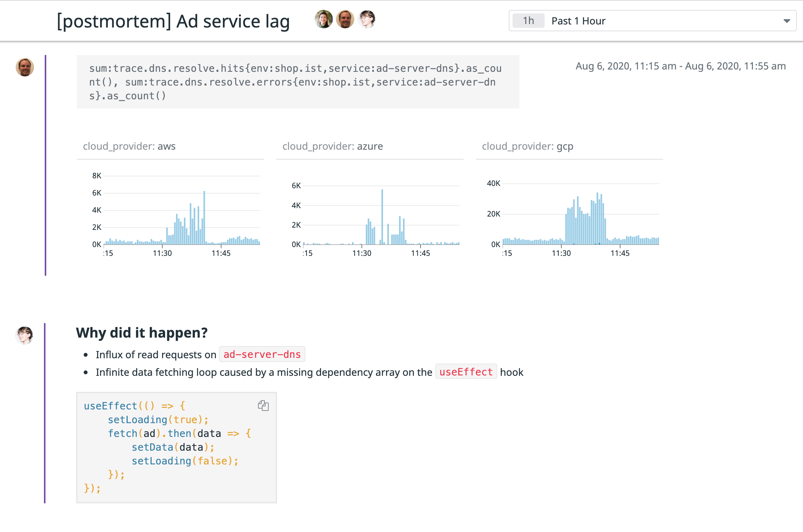803x532 pixels.
Task: Open the Past 1 Hour time dropdown arrow
Action: tap(787, 21)
